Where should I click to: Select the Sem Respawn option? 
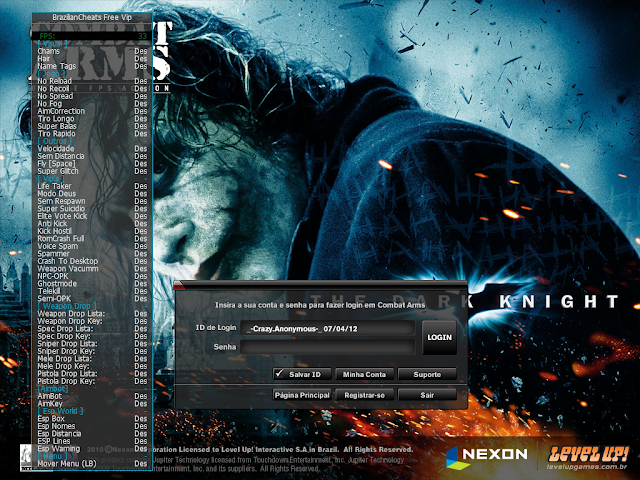92,201
